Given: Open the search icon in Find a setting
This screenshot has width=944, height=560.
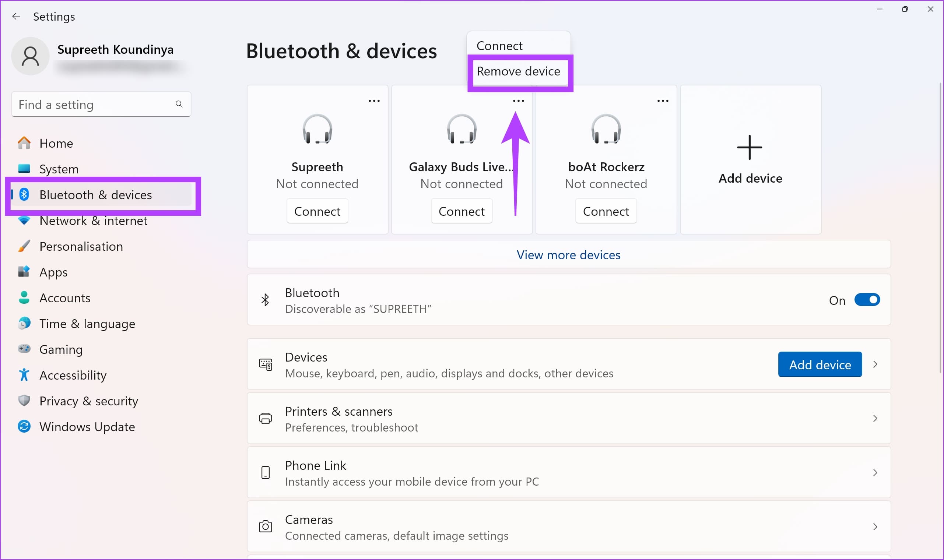Looking at the screenshot, I should pyautogui.click(x=179, y=104).
